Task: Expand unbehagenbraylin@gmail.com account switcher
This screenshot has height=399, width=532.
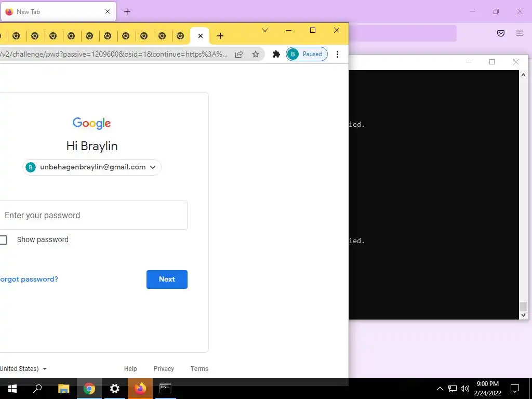Action: pyautogui.click(x=92, y=167)
